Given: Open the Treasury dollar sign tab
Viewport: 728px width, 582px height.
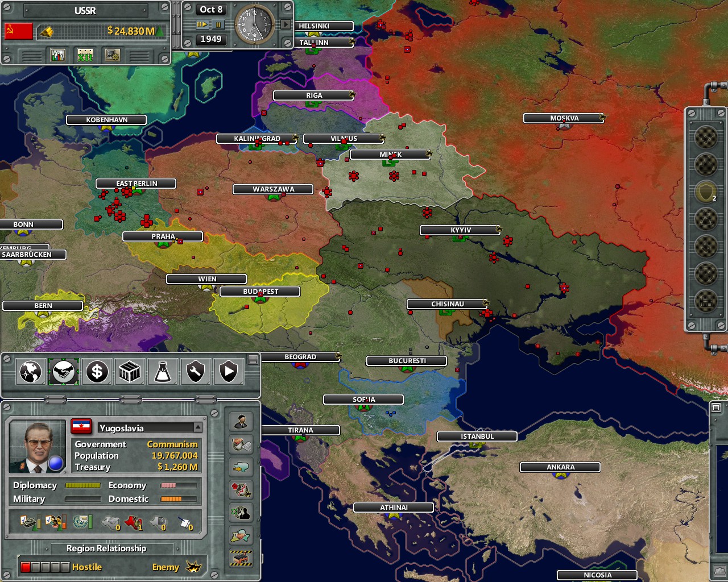Looking at the screenshot, I should click(x=97, y=372).
